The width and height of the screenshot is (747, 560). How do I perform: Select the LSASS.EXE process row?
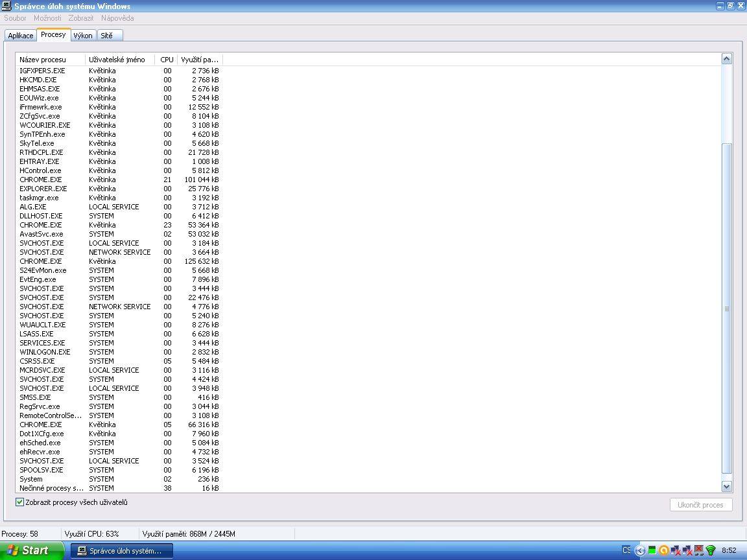(119, 334)
